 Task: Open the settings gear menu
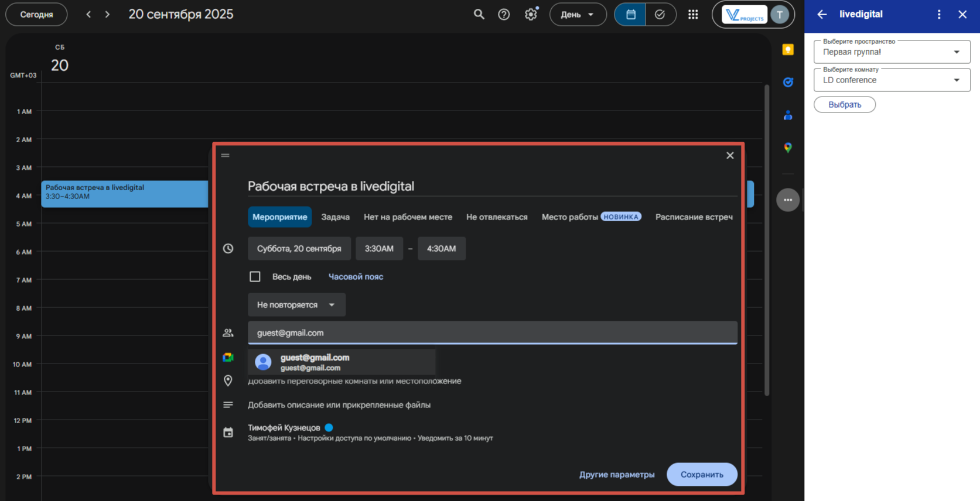pos(531,15)
